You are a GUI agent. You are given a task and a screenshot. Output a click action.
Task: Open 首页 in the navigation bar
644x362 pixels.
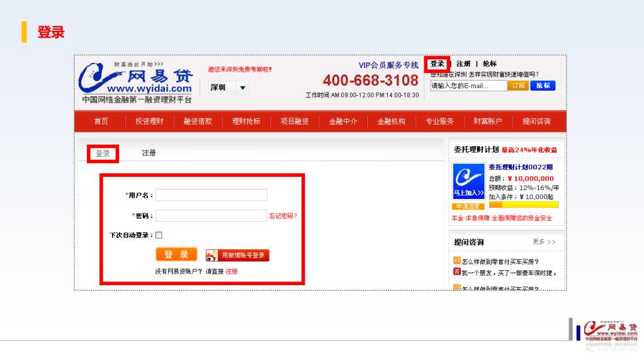(x=101, y=122)
